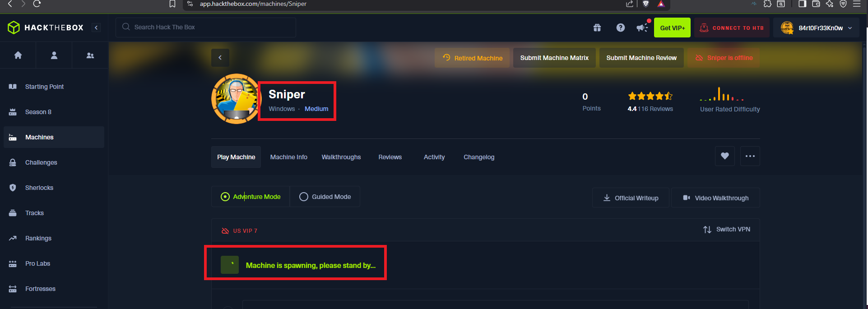Open Tracks in the sidebar
Viewport: 868px width, 309px height.
click(54, 213)
